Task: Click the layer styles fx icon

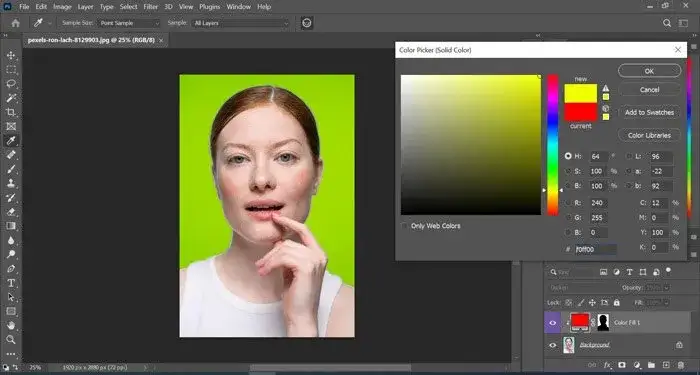Action: (607, 365)
